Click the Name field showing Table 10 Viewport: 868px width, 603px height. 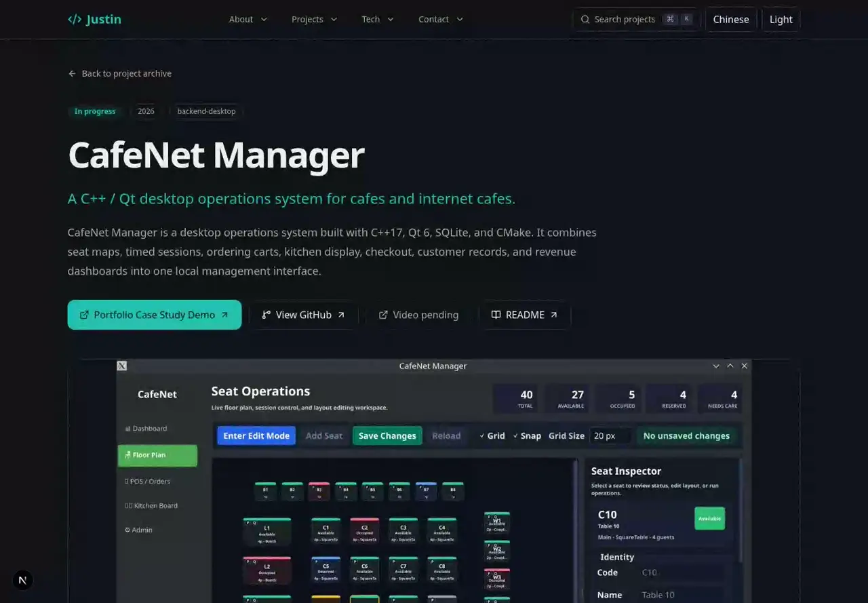tap(685, 595)
